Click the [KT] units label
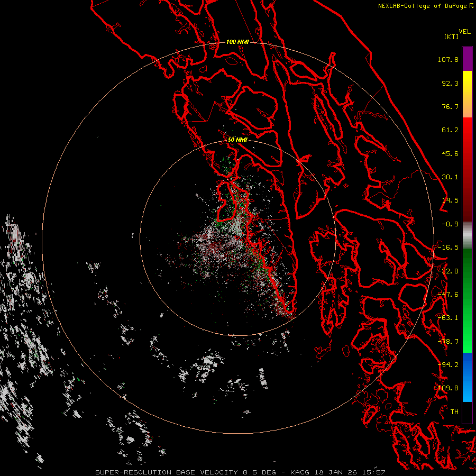The height and width of the screenshot is (476, 476). tap(451, 36)
